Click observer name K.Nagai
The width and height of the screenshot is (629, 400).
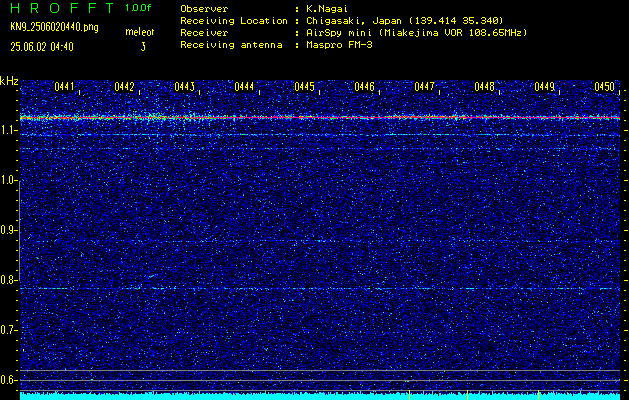(327, 9)
